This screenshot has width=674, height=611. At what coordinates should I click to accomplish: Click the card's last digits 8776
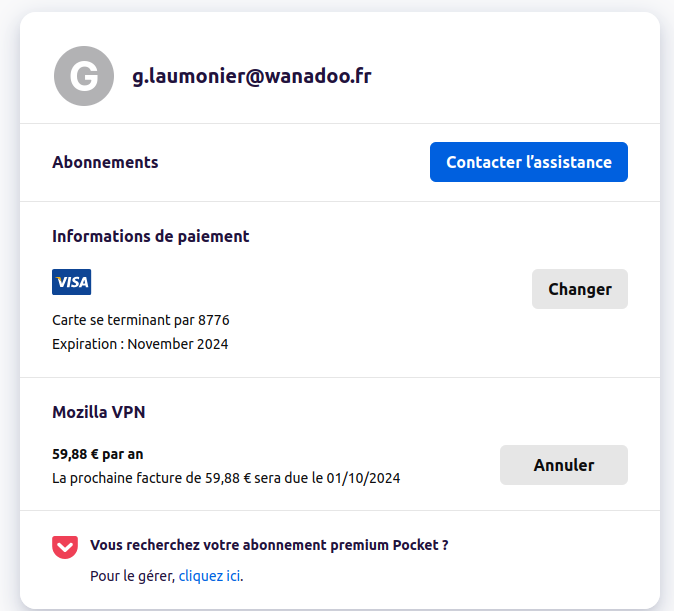tap(214, 320)
